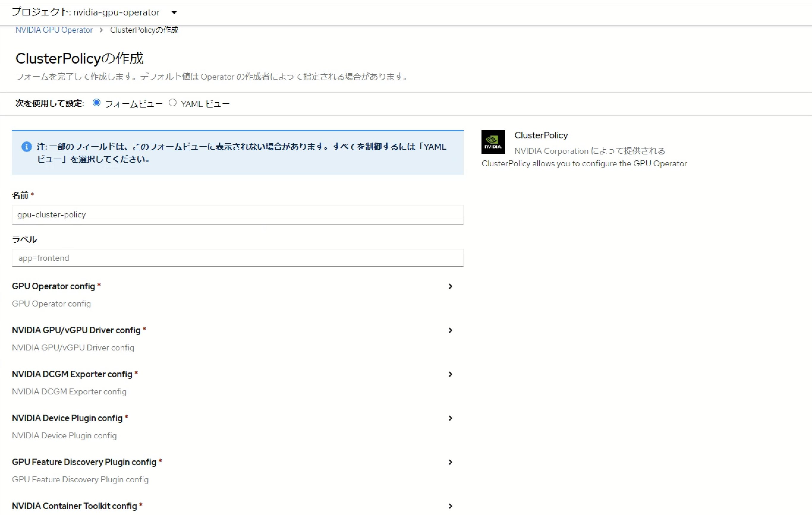Click the NVIDIA Container Toolkit config title

[75, 506]
